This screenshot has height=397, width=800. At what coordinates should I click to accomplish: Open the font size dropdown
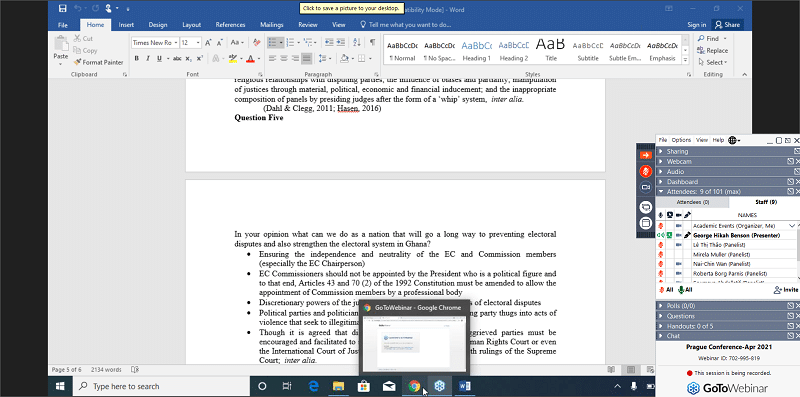198,43
